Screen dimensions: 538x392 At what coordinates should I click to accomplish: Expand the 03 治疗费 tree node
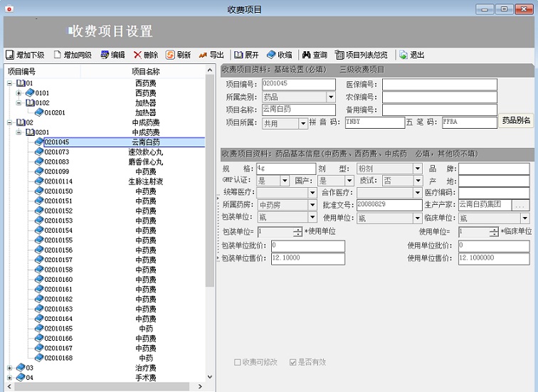tap(10, 368)
